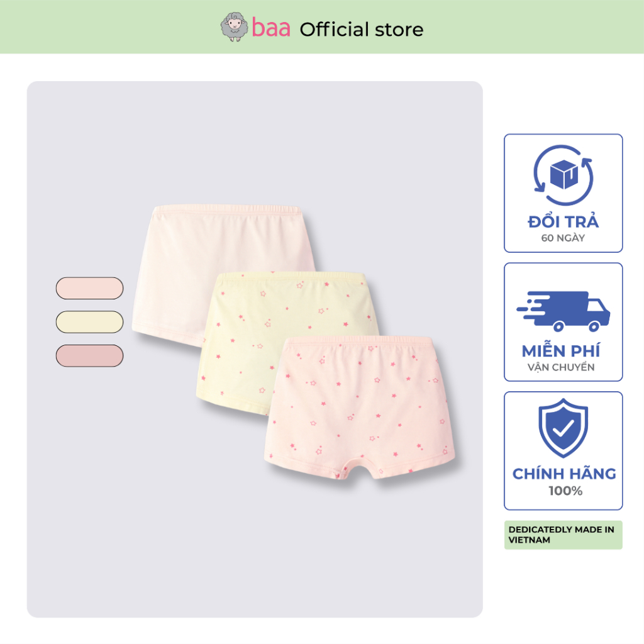The image size is (644, 644).
Task: Open the ĐỔI TRẢ 60 NGÀY badge
Action: (563, 193)
